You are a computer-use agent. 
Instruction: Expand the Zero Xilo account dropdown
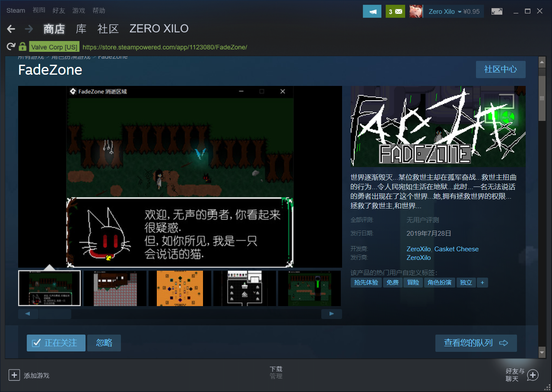coord(460,12)
